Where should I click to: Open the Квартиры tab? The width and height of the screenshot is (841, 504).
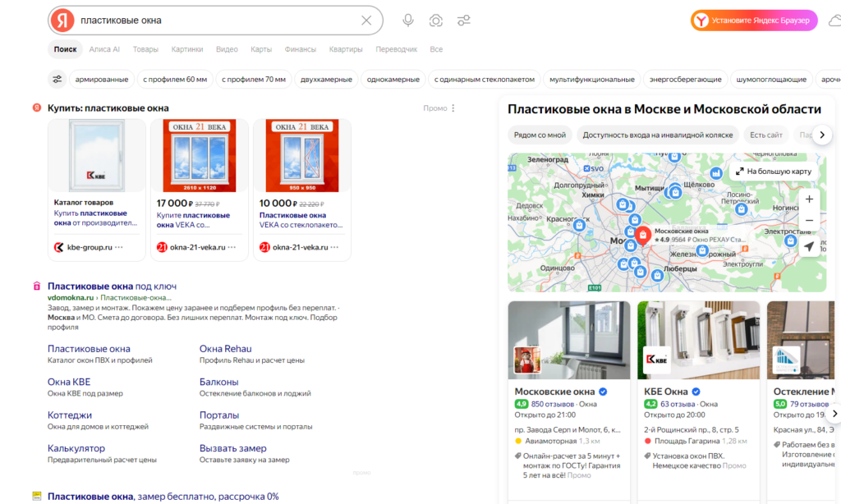coord(346,49)
